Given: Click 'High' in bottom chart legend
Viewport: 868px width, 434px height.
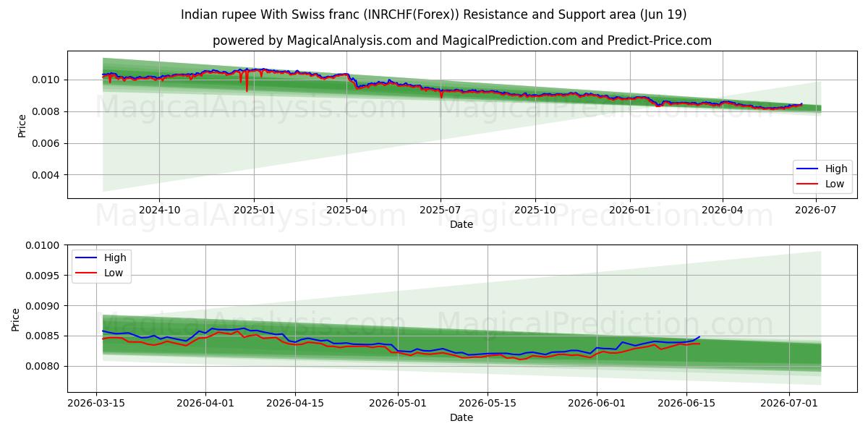Looking at the screenshot, I should click(115, 258).
